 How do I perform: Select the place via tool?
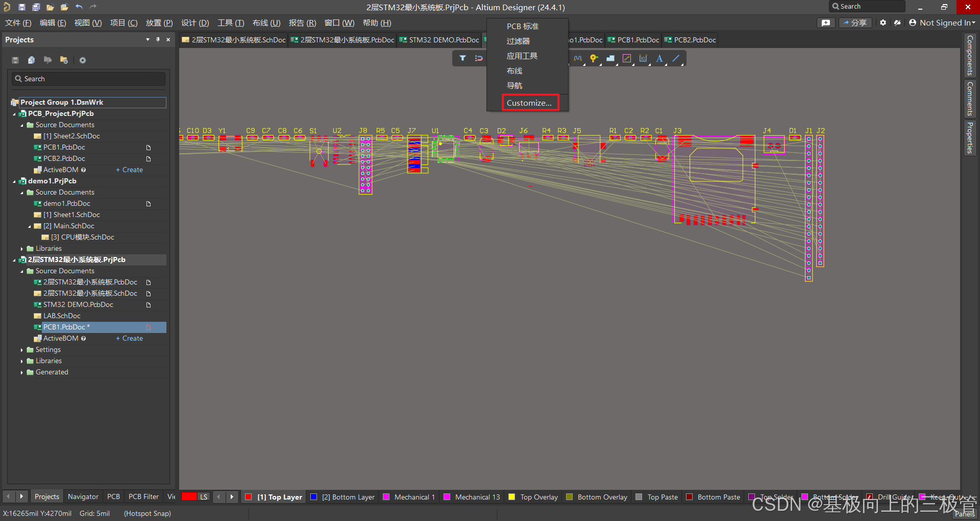(594, 58)
